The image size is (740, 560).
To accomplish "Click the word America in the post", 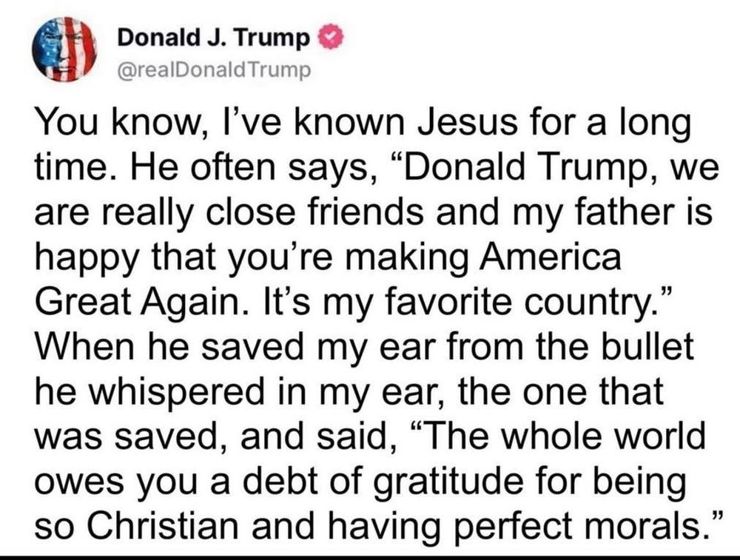I will point(551,257).
